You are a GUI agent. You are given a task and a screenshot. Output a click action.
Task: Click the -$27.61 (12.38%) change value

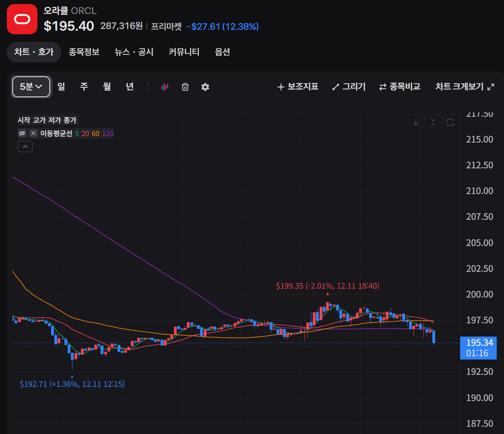click(x=223, y=27)
